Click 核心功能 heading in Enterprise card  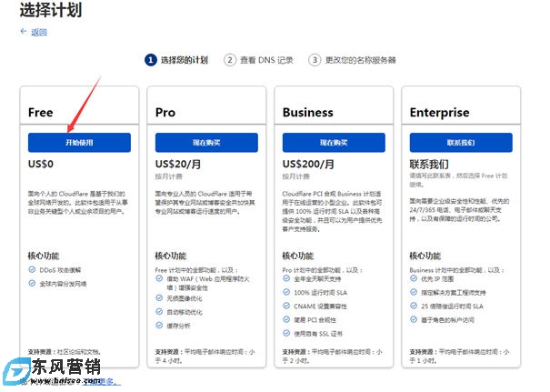(x=425, y=256)
